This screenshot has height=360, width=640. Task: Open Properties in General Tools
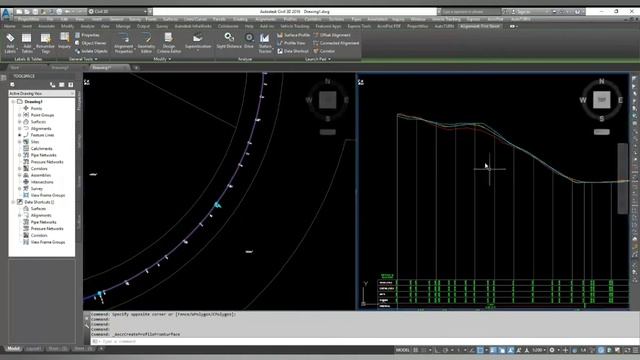87,36
